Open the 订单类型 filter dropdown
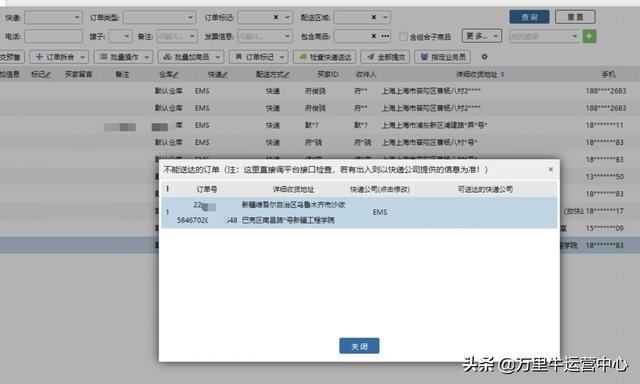Viewport: 640px width, 384px height. coord(159,18)
